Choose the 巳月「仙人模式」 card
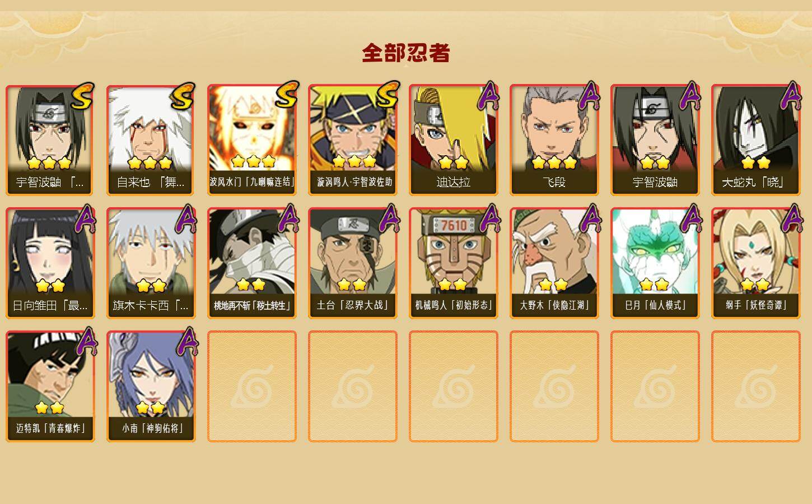This screenshot has height=504, width=812. [655, 263]
